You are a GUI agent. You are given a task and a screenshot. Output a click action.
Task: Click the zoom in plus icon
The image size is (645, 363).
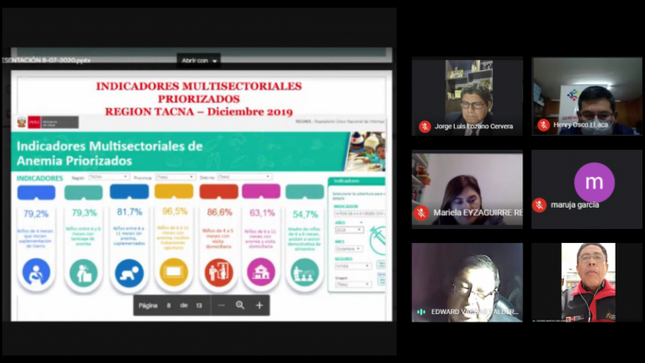(259, 305)
